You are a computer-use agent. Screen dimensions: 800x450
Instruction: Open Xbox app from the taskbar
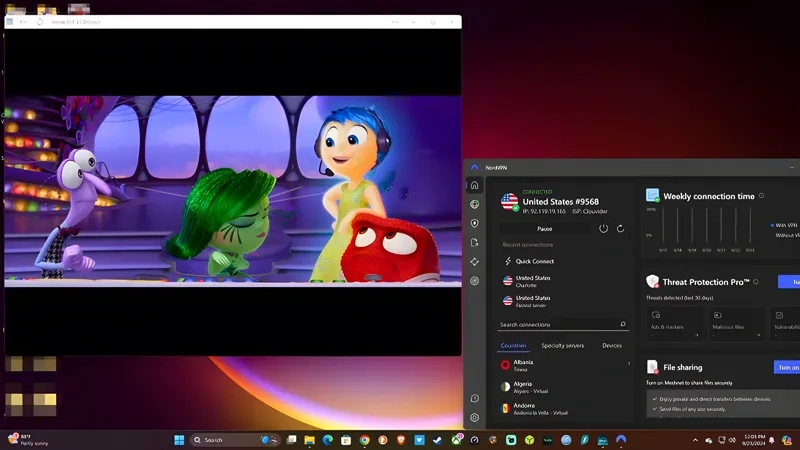(x=456, y=440)
